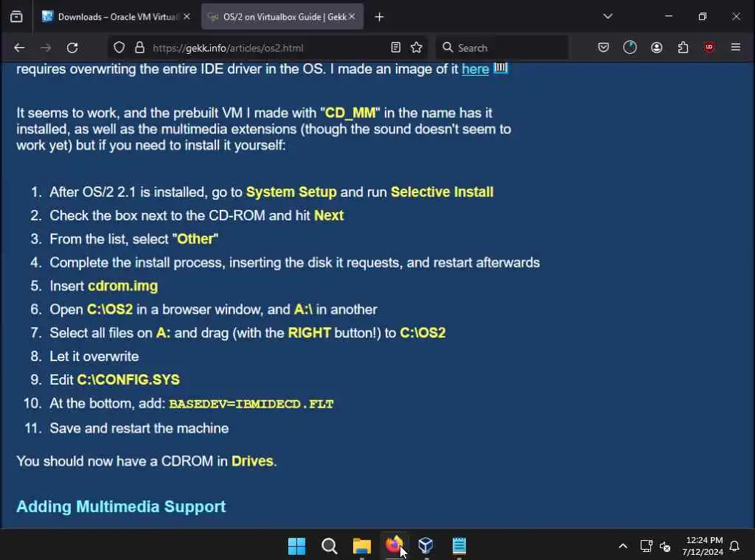
Task: Click 'cdrom.img' in step 5
Action: click(123, 286)
